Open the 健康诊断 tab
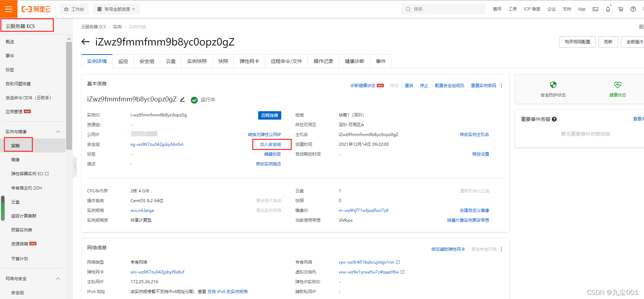 click(x=355, y=61)
